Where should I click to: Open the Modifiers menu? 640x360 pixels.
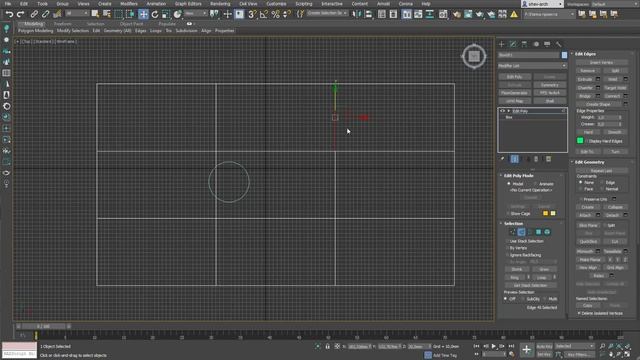click(129, 4)
